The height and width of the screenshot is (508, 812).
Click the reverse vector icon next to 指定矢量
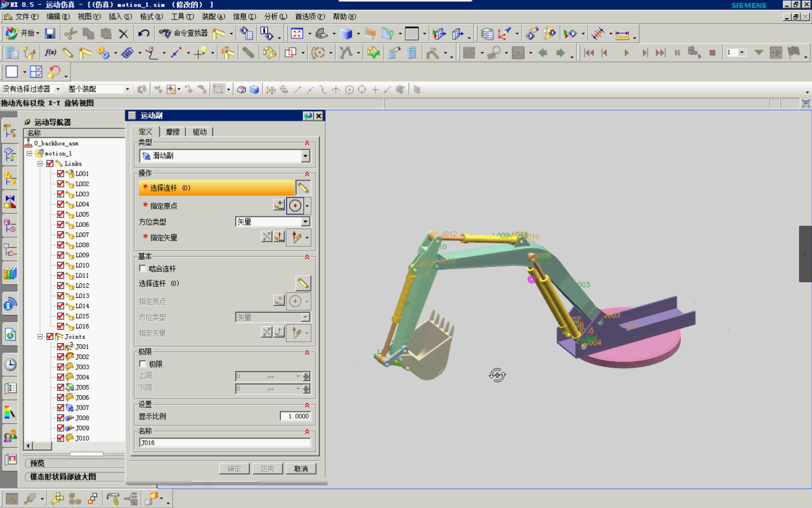[x=267, y=237]
